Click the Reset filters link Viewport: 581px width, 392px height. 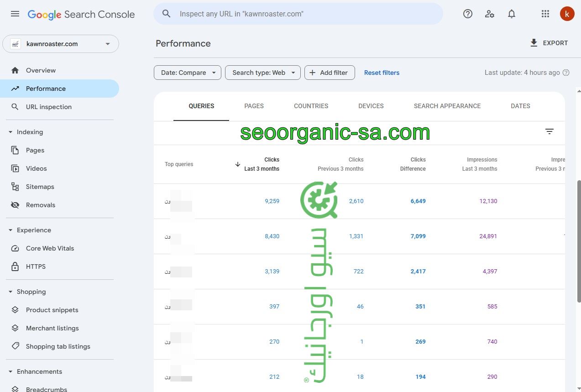(382, 73)
